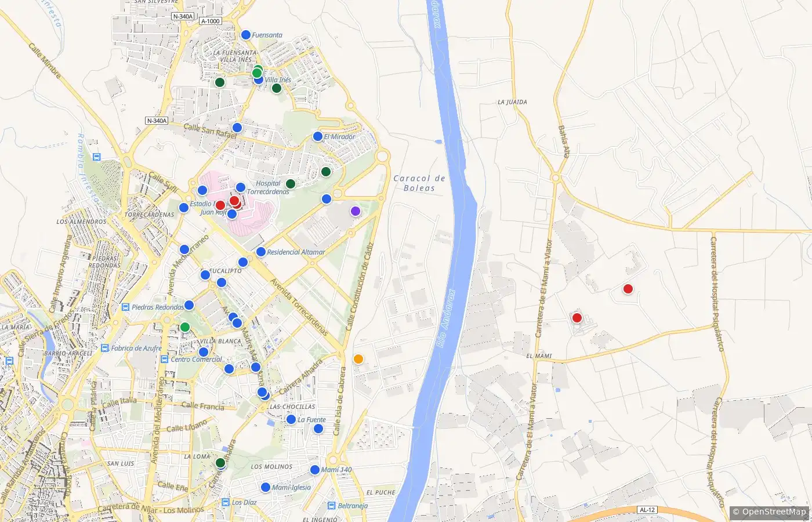This screenshot has width=812, height=522.
Task: Select the Fabrica de Azufre bus stop icon
Action: 105,348
